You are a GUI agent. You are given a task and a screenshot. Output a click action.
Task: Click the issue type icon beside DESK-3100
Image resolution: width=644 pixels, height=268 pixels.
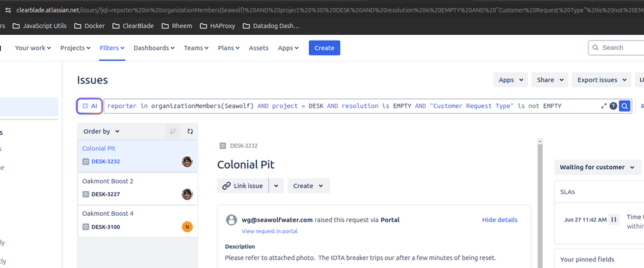86,227
